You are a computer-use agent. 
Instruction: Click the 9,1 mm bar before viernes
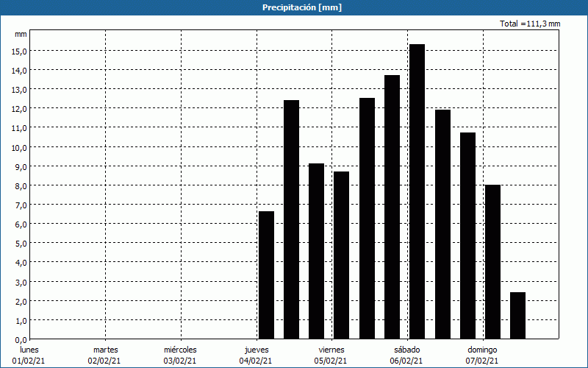[x=317, y=251]
